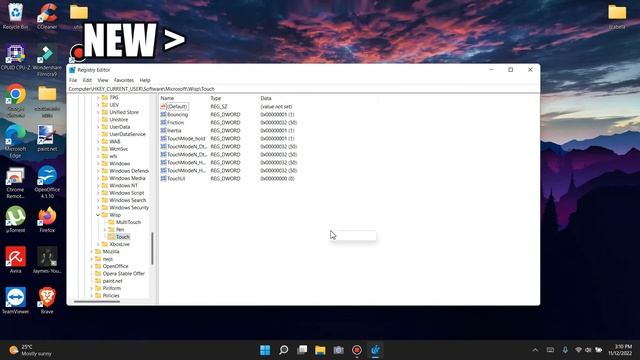Click the Registry Editor taskbar icon
Viewport: 640px width, 360px height.
[376, 350]
